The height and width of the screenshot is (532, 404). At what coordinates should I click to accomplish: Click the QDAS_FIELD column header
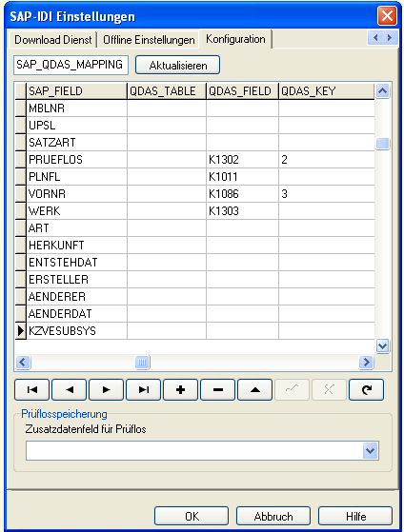pyautogui.click(x=242, y=91)
